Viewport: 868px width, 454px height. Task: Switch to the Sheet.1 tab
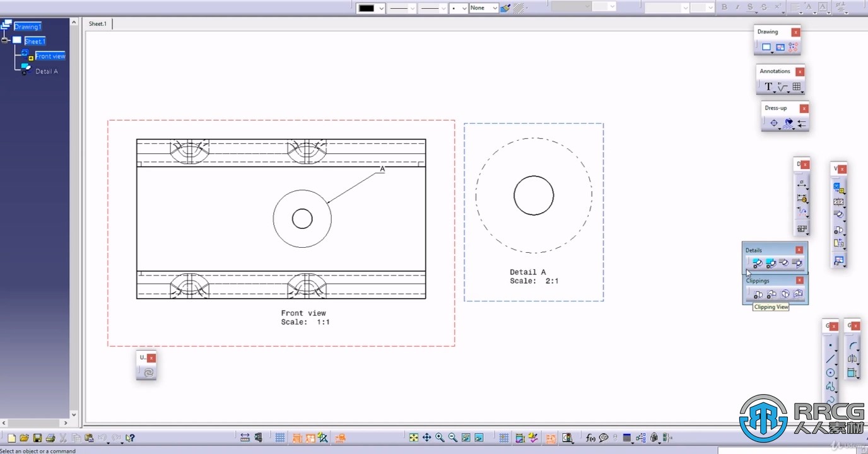98,23
